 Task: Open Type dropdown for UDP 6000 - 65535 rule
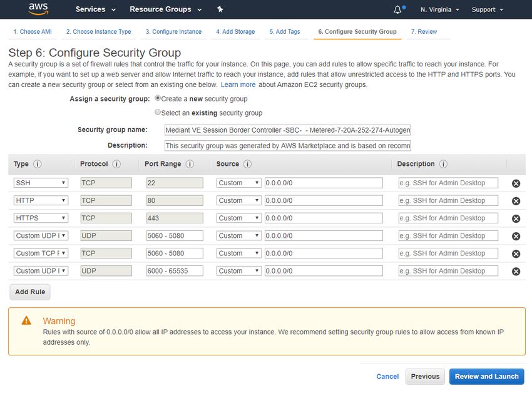pyautogui.click(x=41, y=271)
